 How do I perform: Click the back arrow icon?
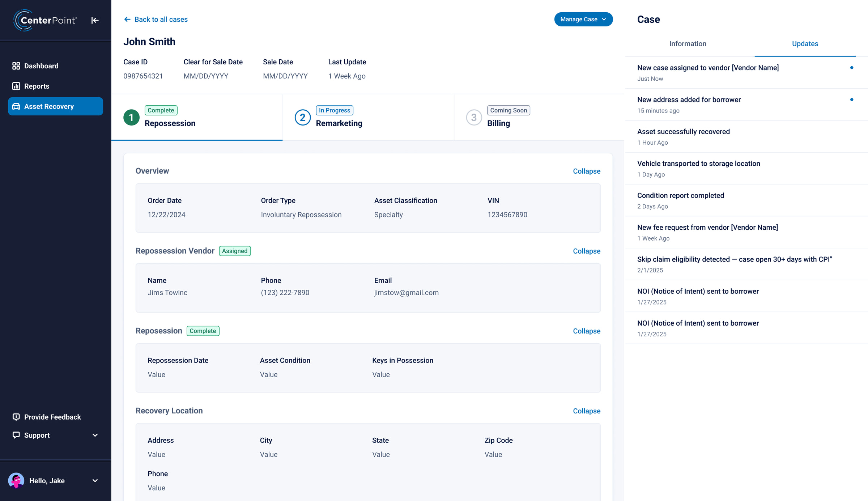click(127, 19)
